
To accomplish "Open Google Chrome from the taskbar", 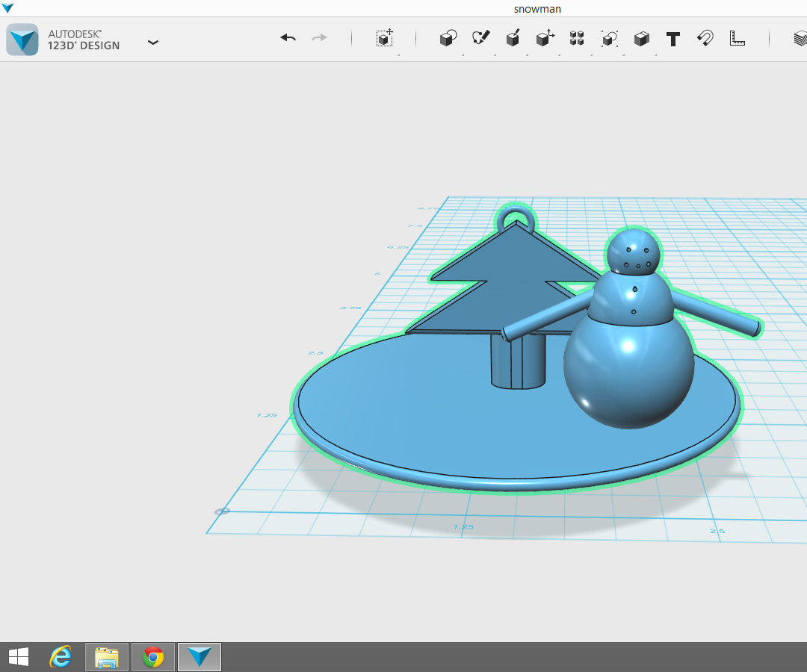I will click(153, 657).
